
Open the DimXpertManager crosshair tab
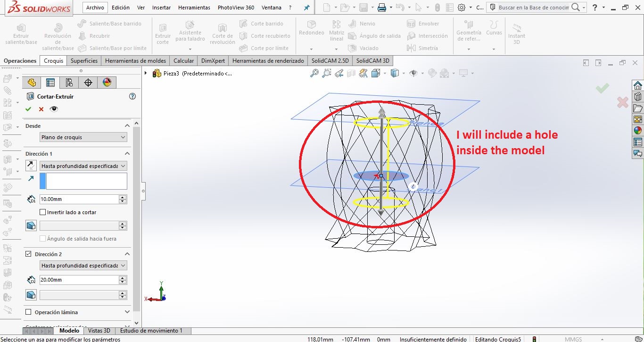tap(88, 83)
